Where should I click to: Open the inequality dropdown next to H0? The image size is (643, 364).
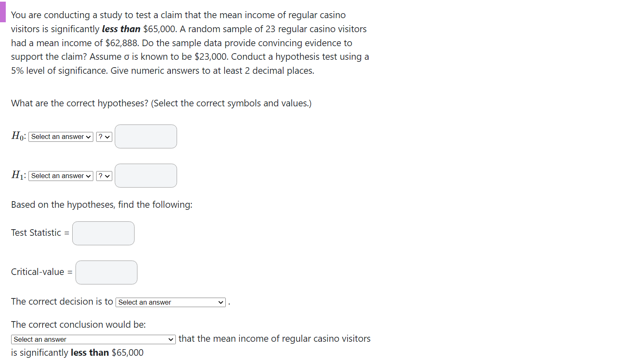tap(104, 136)
